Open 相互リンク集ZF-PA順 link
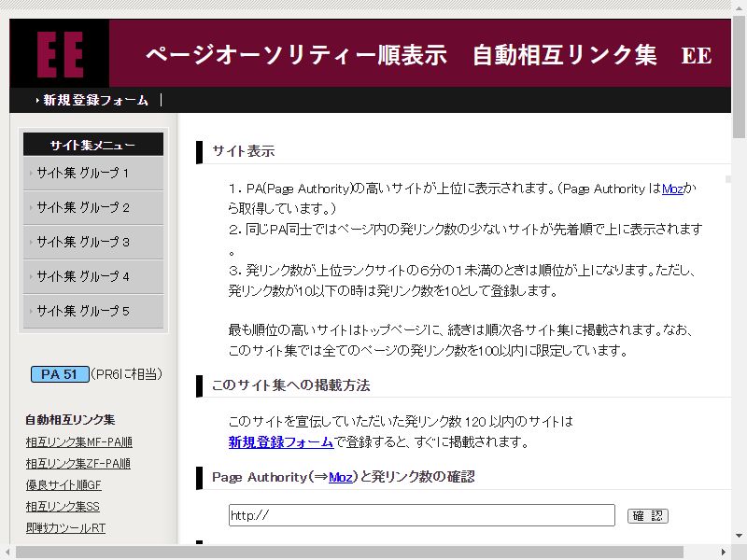Screen dimensions: 747x560 point(78,464)
